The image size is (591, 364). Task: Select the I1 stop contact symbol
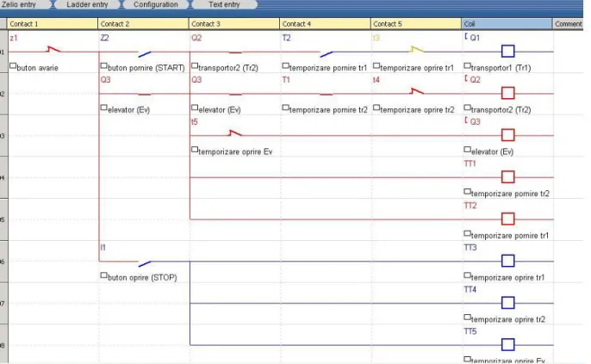point(145,264)
